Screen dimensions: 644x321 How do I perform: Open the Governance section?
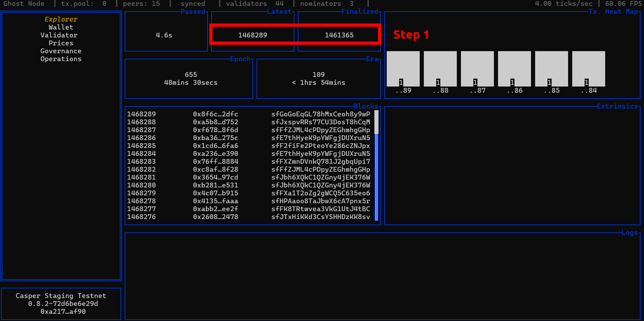coord(61,51)
